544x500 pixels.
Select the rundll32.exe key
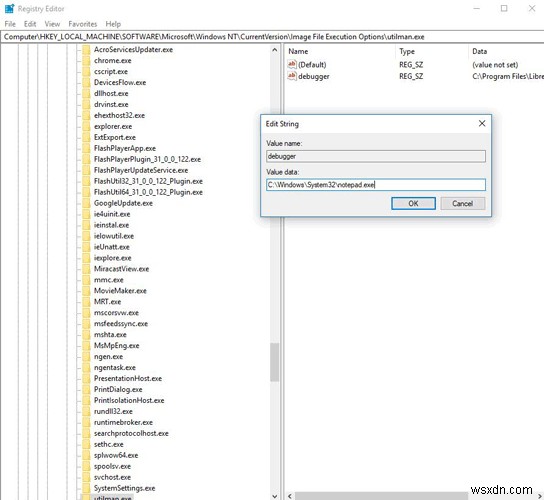click(x=113, y=412)
